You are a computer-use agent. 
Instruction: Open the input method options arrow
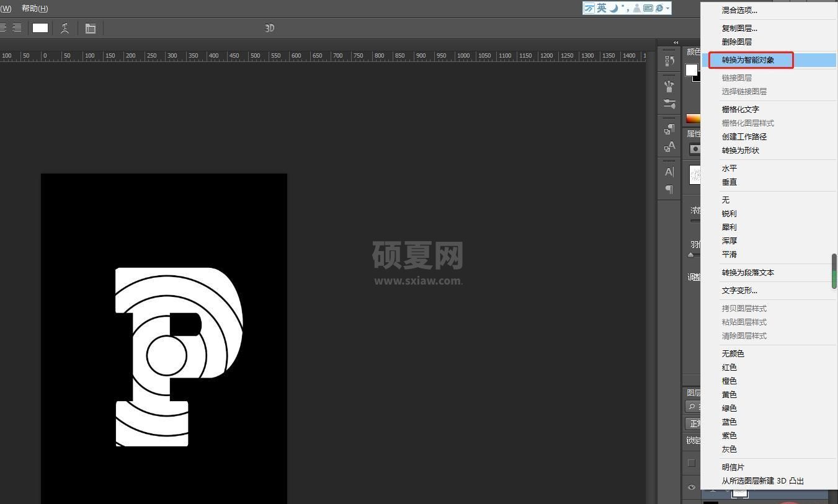pyautogui.click(x=667, y=9)
